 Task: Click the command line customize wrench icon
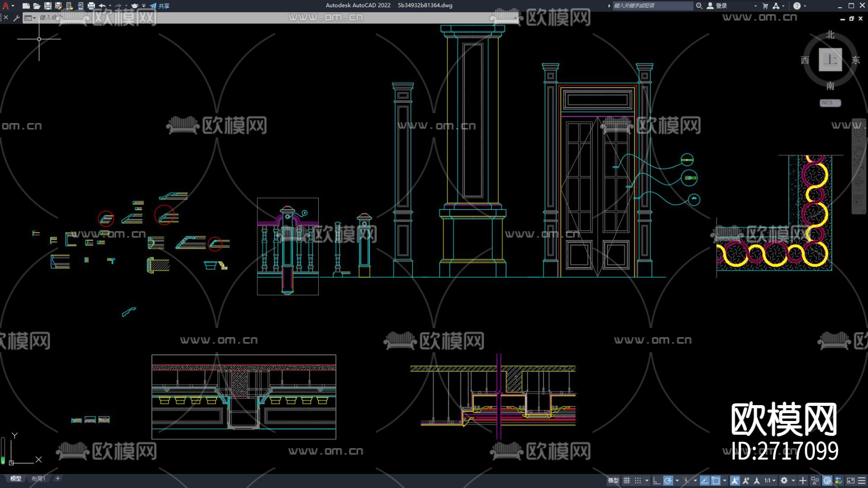point(16,18)
